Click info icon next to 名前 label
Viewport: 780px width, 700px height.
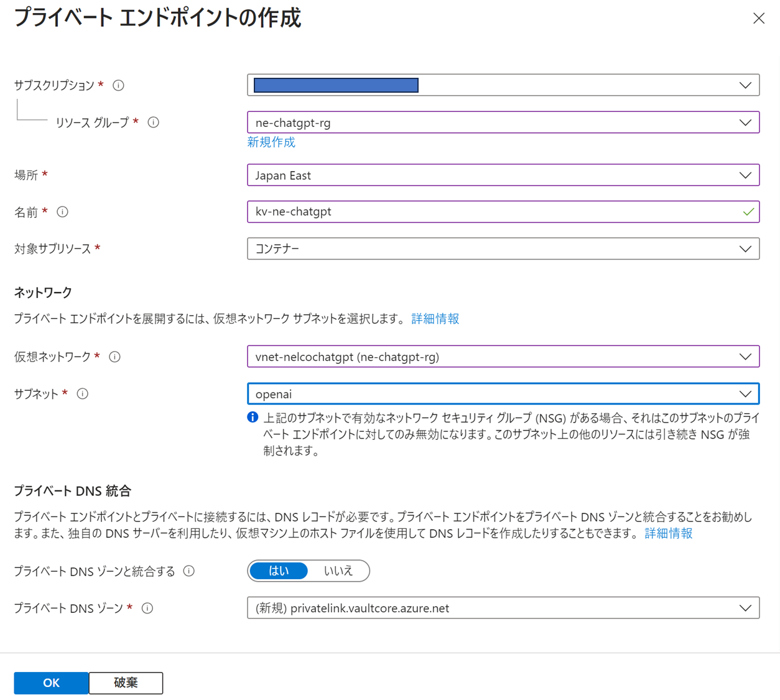62,212
